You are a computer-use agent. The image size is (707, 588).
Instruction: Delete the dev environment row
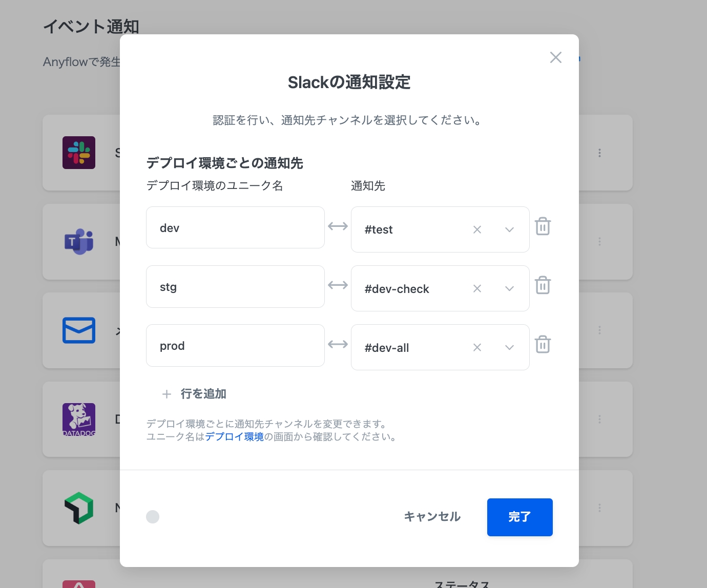click(x=543, y=226)
